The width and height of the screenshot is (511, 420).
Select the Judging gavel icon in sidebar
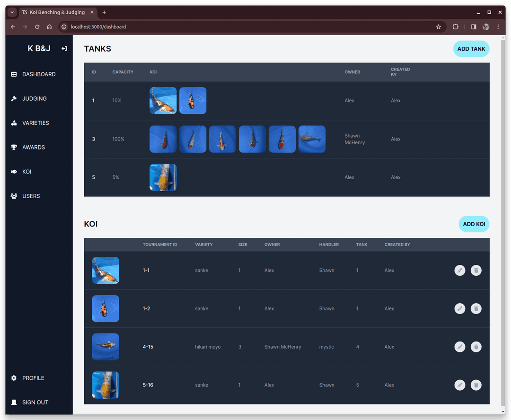(x=14, y=98)
